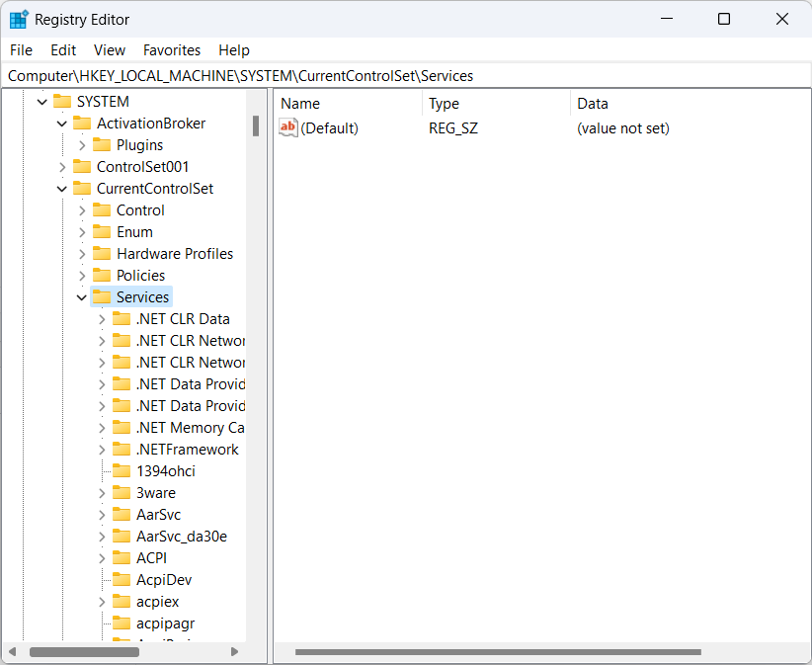Click the "(value not set)" data cell

[623, 128]
